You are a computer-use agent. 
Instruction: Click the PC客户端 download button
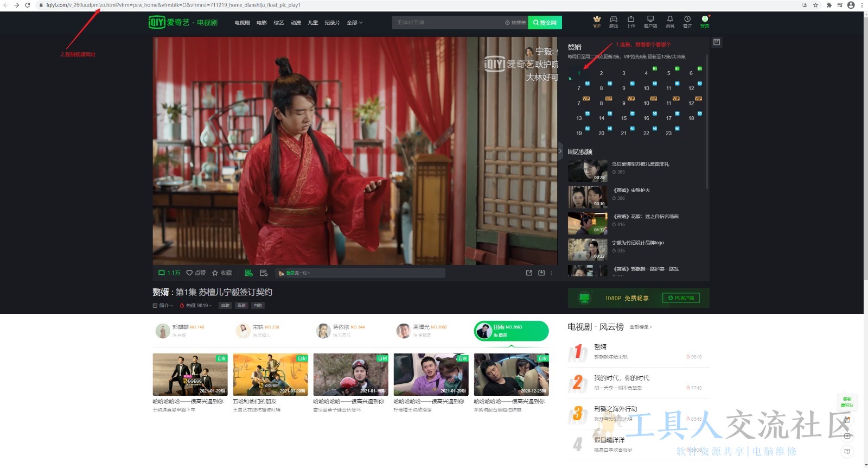pos(681,298)
